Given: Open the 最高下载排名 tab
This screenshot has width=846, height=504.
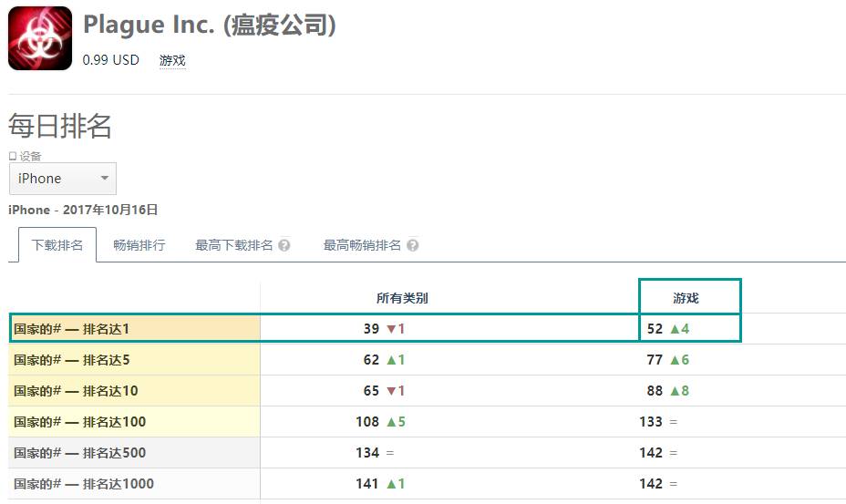Looking at the screenshot, I should [x=233, y=245].
